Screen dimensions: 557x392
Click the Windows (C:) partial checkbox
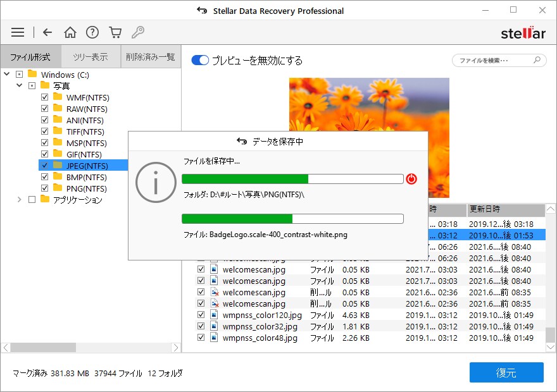click(19, 74)
